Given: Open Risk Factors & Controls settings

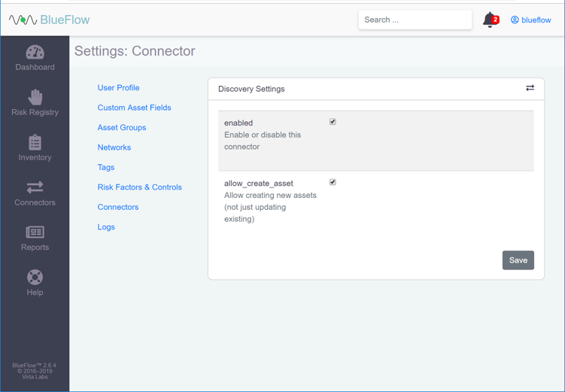Looking at the screenshot, I should (139, 187).
